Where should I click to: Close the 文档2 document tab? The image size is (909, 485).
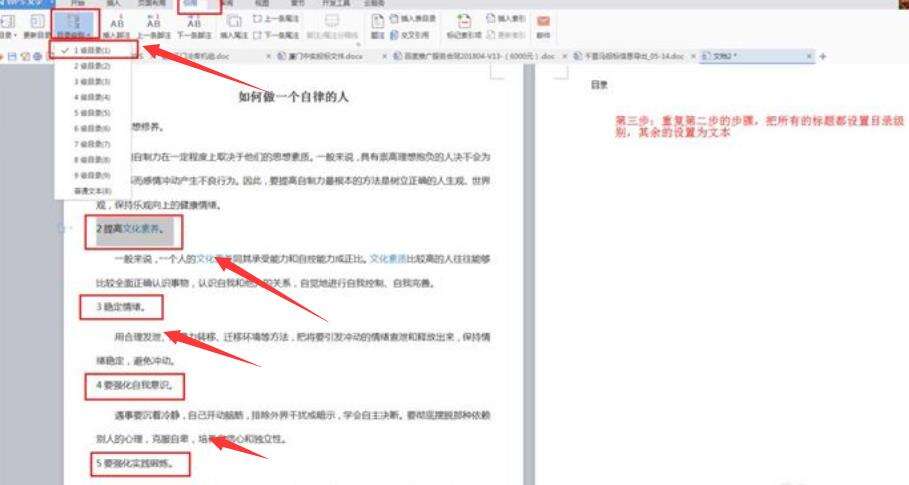coord(809,56)
